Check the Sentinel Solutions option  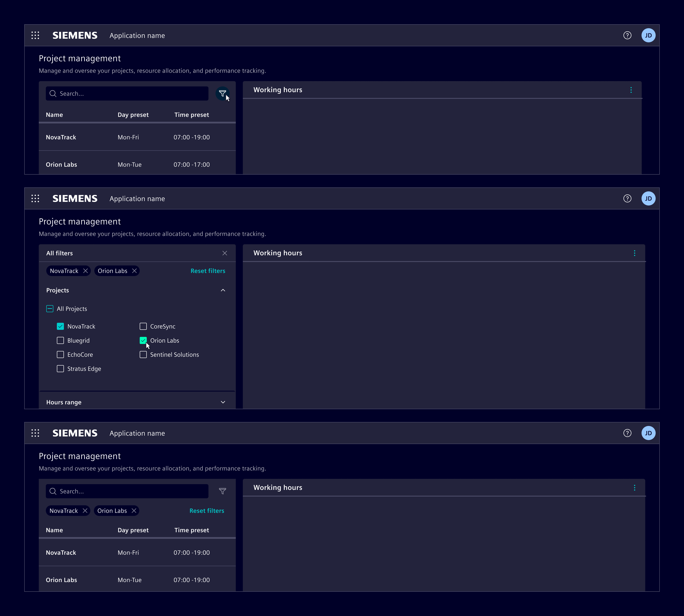click(x=143, y=354)
